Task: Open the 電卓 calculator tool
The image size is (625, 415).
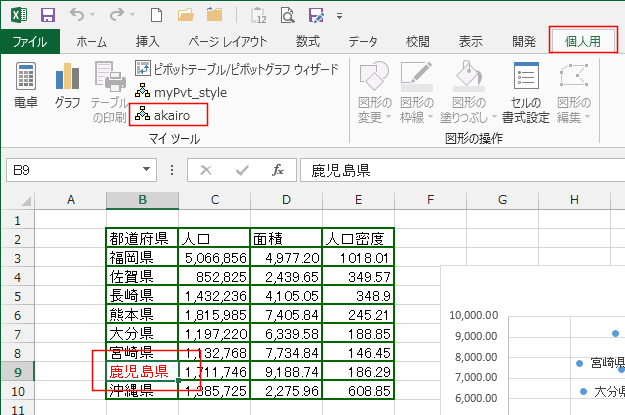Action: point(26,87)
